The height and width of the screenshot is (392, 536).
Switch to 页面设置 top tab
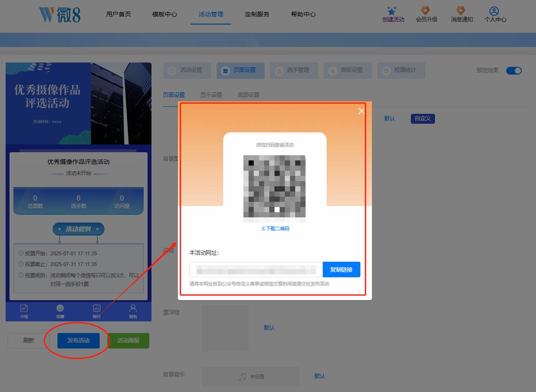[240, 71]
